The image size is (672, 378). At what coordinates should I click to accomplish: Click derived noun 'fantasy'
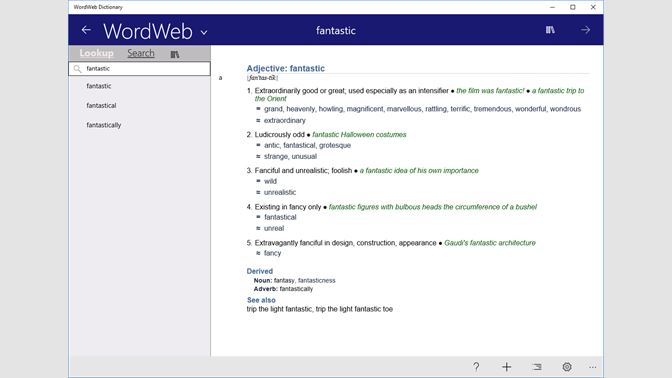click(x=284, y=280)
